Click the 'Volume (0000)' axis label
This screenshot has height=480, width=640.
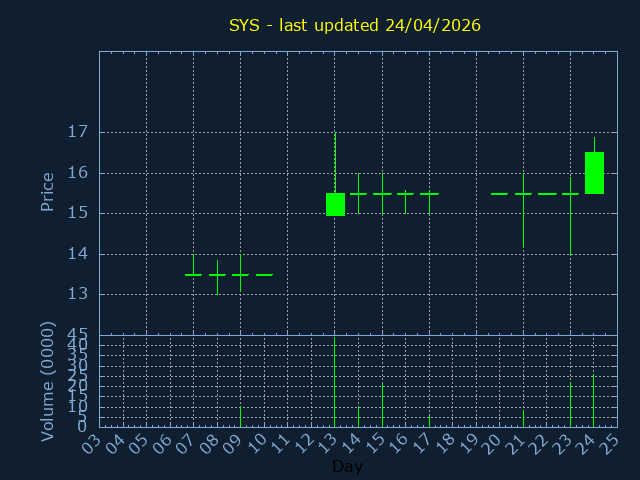(x=47, y=381)
